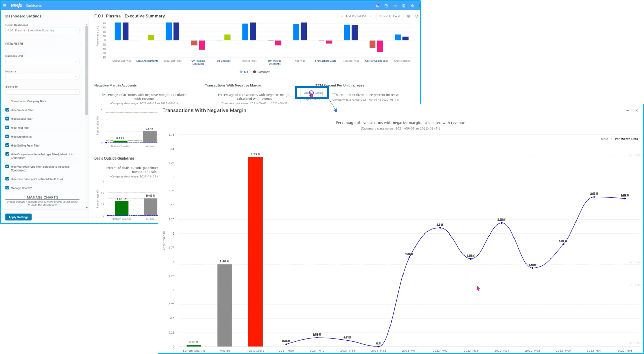The width and height of the screenshot is (644, 354).
Task: Expand the Business Unit dropdown
Action: point(42,62)
